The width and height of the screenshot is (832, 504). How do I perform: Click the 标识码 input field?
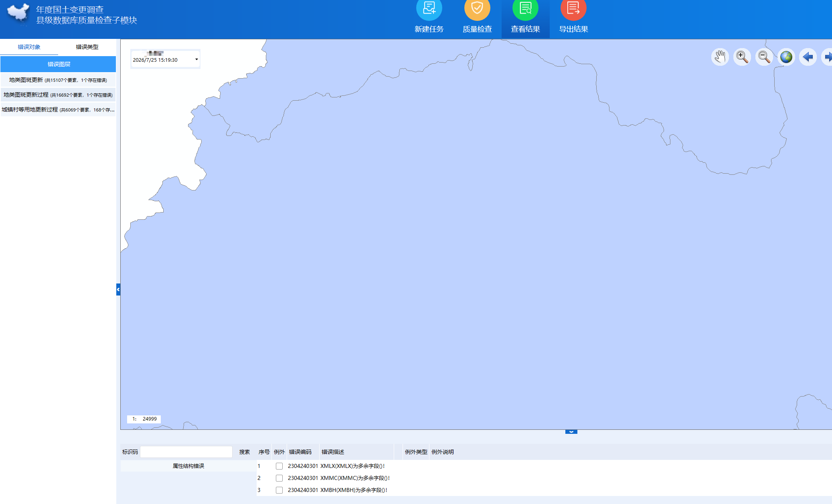(186, 452)
